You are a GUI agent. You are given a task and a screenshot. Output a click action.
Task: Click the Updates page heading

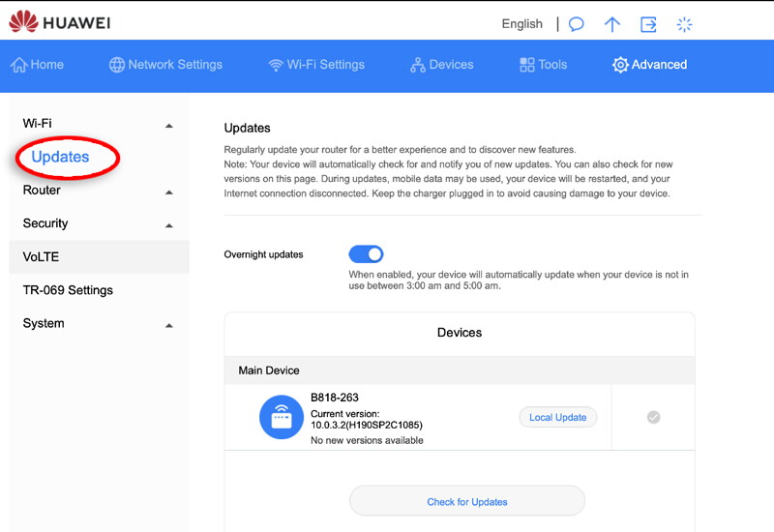248,129
